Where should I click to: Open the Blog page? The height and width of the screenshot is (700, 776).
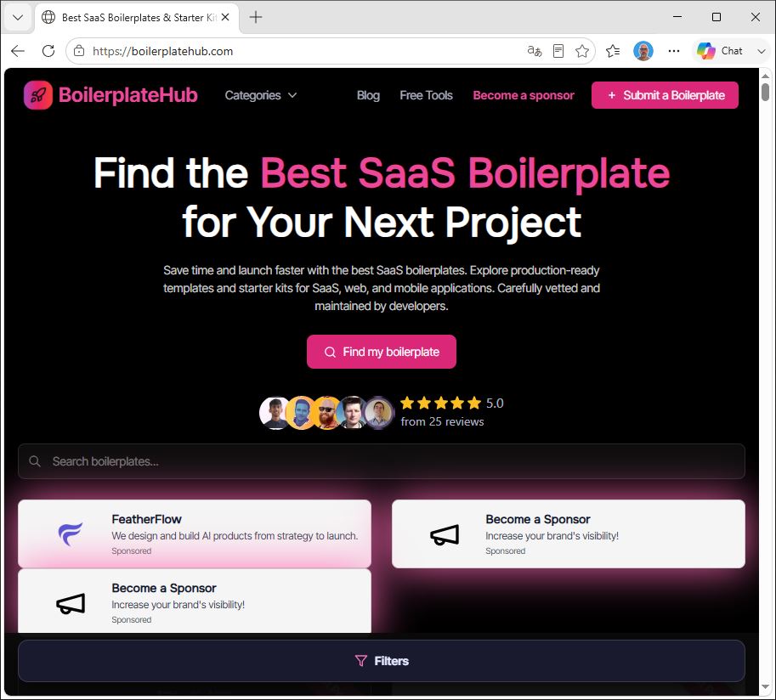point(368,95)
